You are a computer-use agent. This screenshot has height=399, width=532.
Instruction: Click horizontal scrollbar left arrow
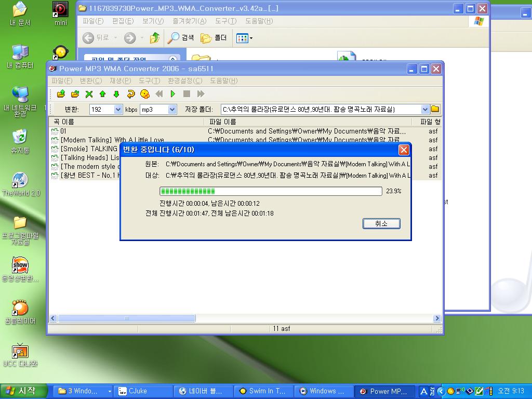53,318
